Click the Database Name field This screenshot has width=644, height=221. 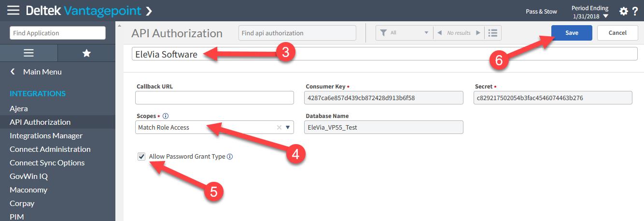(x=383, y=127)
